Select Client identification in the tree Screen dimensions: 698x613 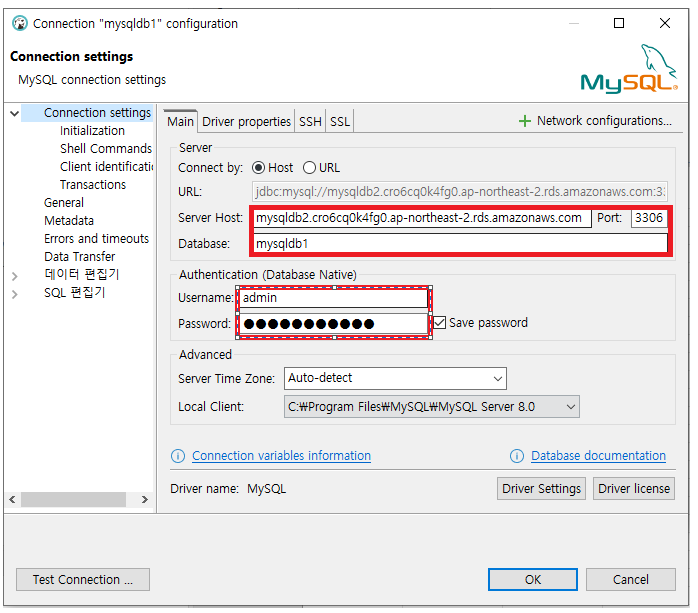pos(106,166)
